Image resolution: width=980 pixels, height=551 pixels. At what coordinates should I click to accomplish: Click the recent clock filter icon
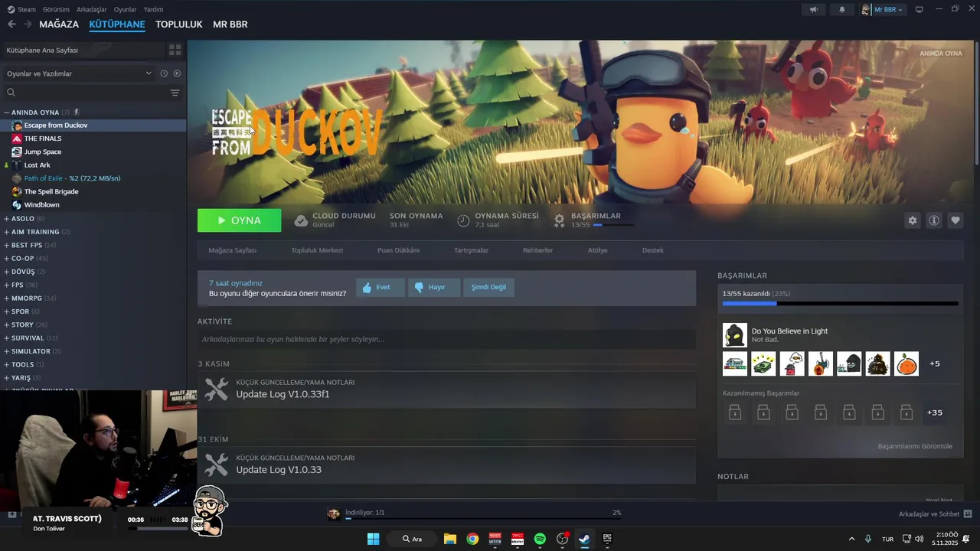[163, 73]
